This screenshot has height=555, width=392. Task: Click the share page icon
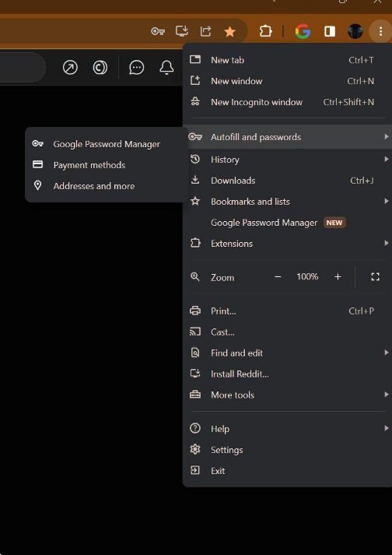[205, 31]
